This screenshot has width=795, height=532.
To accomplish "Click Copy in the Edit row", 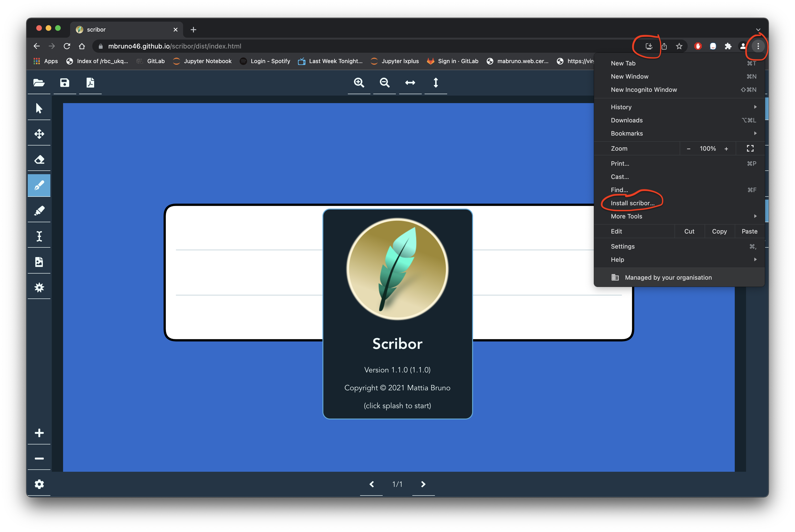I will 719,231.
